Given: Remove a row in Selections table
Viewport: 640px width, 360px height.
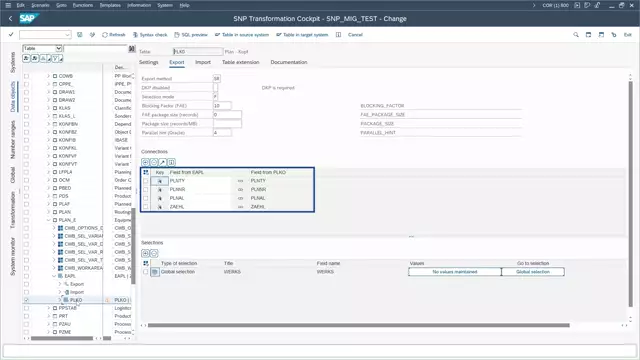Looking at the screenshot, I should (x=154, y=253).
